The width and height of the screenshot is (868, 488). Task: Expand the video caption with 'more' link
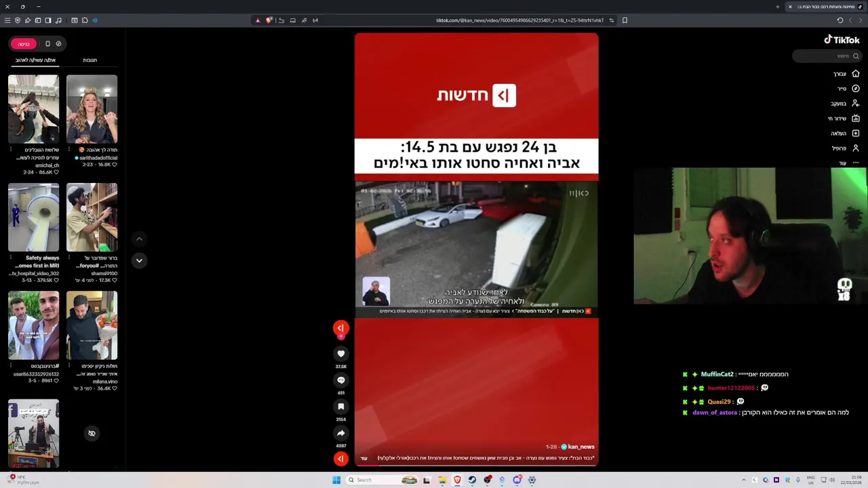coord(363,458)
